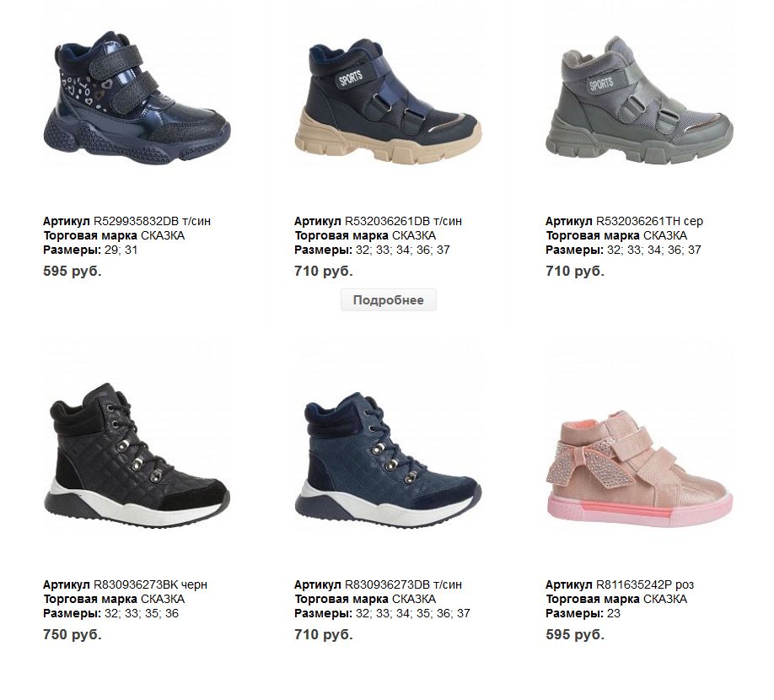Open the gray SPORTS boot image
The height and width of the screenshot is (700, 774).
click(640, 101)
